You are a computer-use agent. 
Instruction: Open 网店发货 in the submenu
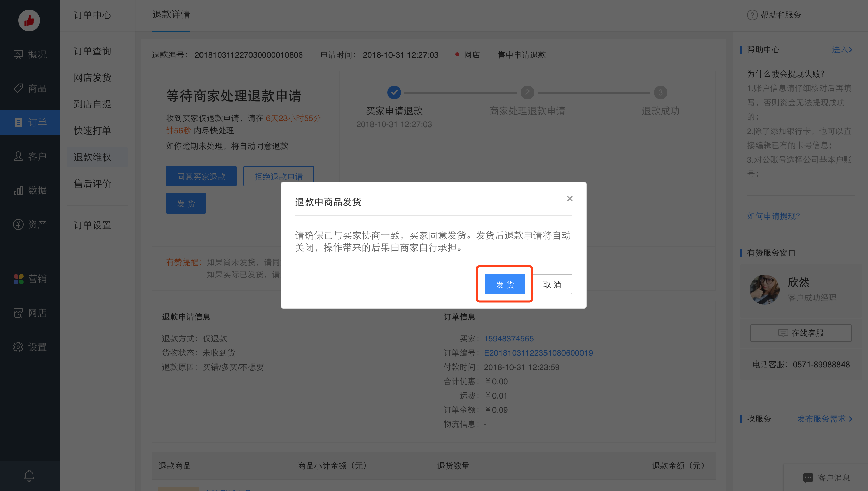click(x=92, y=78)
